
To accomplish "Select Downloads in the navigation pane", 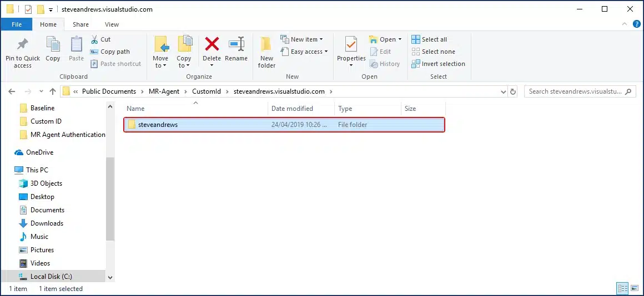I will (x=47, y=223).
